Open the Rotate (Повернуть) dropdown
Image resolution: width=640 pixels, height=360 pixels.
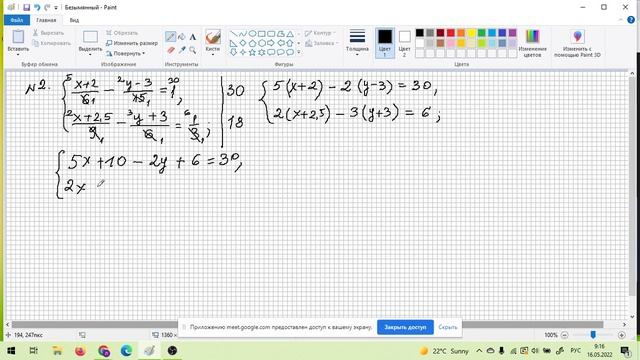(x=126, y=53)
